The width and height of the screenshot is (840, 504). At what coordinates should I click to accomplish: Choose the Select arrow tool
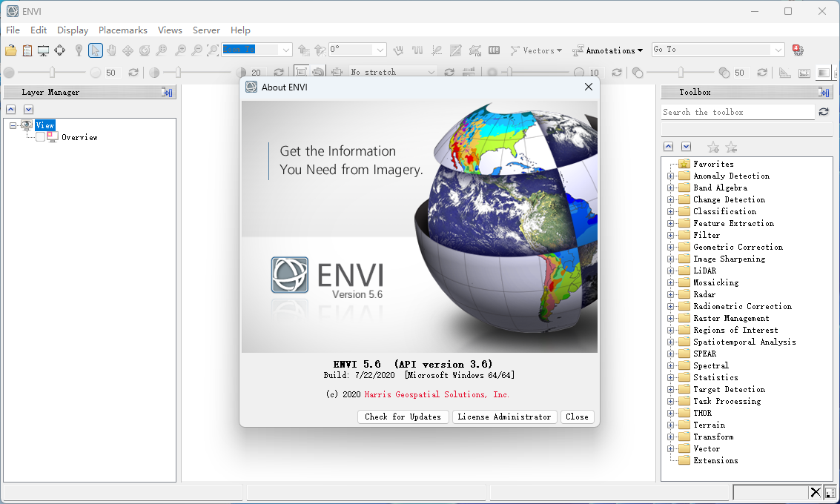(96, 50)
